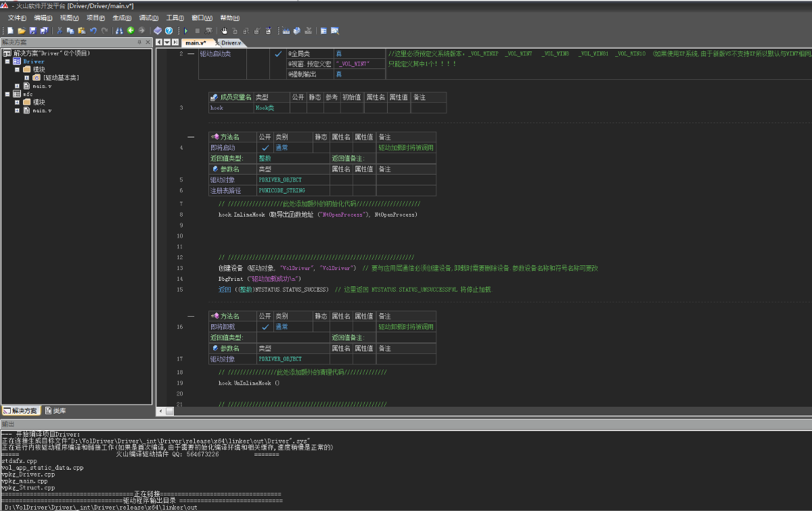The image size is (812, 511).
Task: Click the save all toolbar icon
Action: [44, 30]
